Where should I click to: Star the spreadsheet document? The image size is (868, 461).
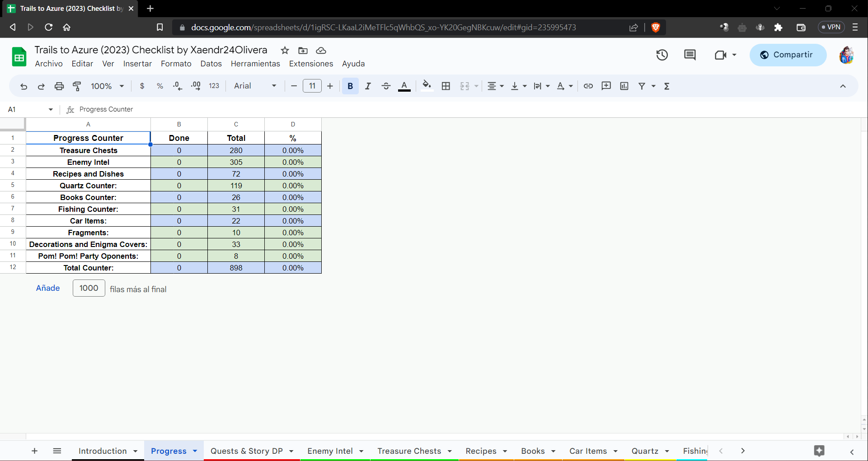tap(285, 51)
